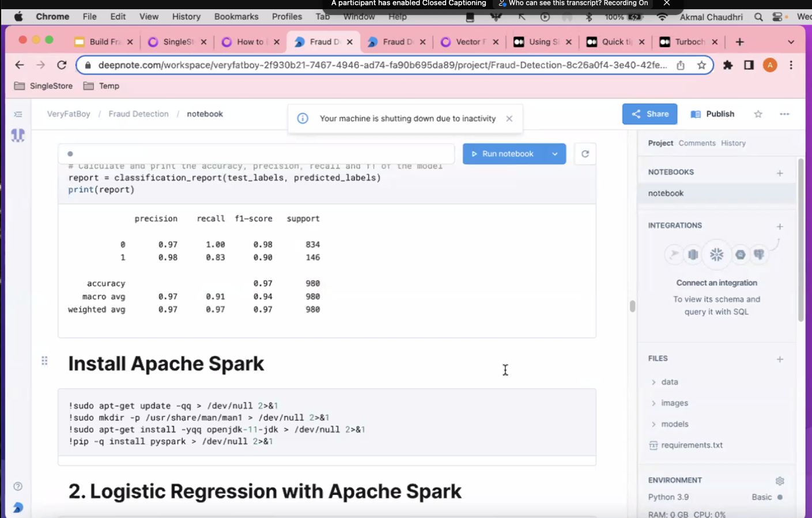
Task: Click the Share button
Action: pyautogui.click(x=649, y=114)
